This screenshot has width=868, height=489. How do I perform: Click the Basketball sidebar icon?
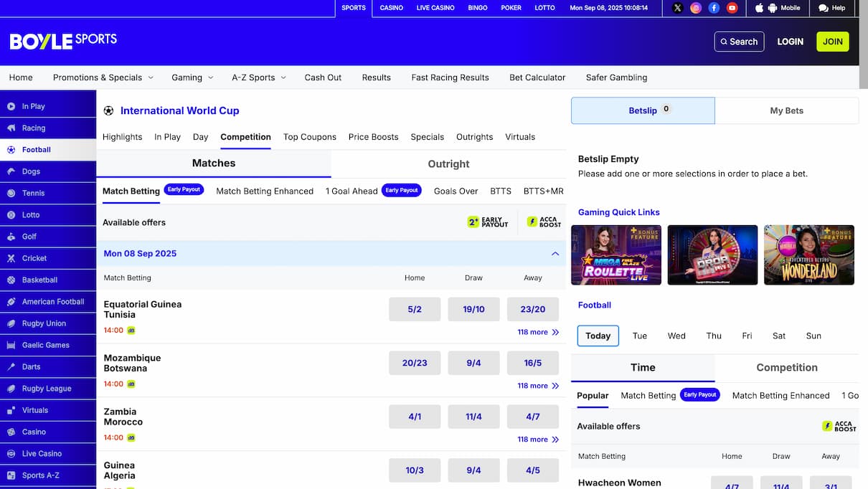(x=11, y=280)
